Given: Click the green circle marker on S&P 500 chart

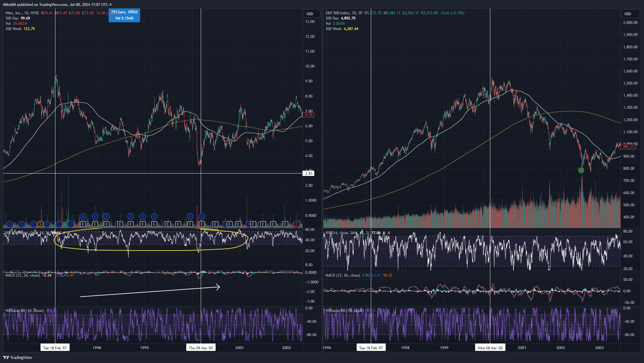Looking at the screenshot, I should 581,170.
